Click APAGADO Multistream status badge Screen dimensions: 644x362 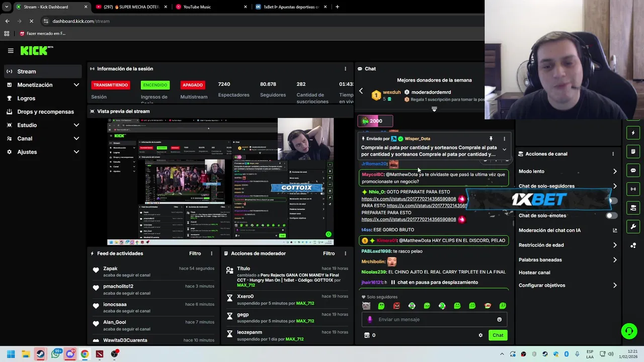193,85
